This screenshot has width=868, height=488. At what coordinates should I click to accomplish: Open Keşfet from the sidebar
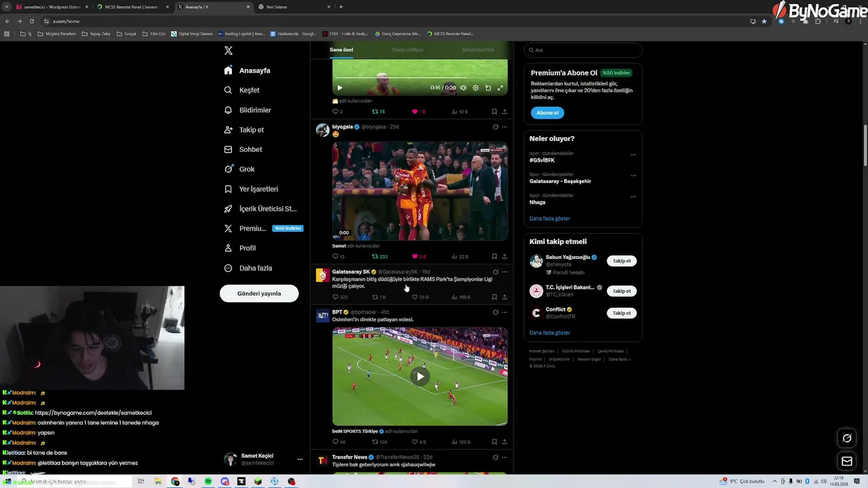click(x=242, y=90)
